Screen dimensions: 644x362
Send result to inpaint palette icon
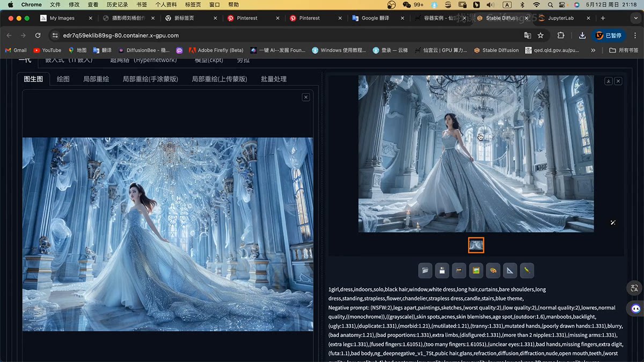tap(493, 270)
